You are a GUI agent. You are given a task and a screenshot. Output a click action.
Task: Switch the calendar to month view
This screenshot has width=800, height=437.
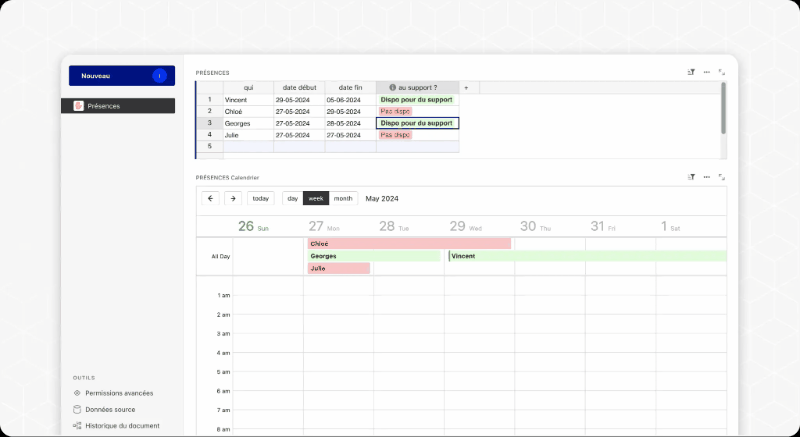click(x=343, y=198)
